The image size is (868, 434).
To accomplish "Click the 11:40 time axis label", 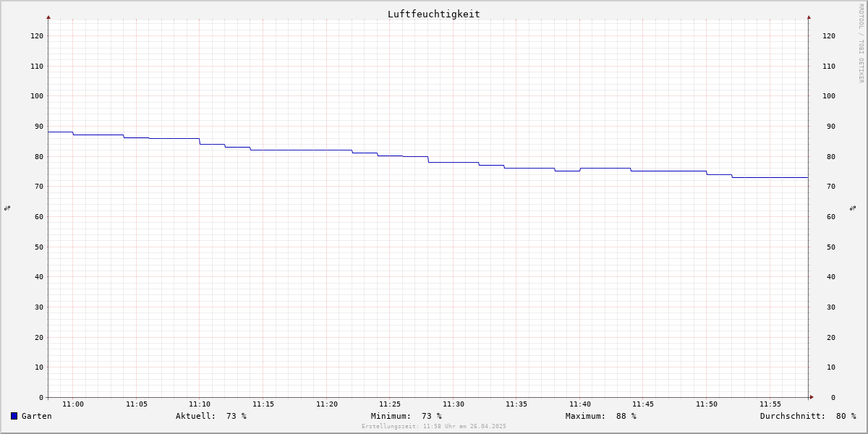I will point(580,404).
